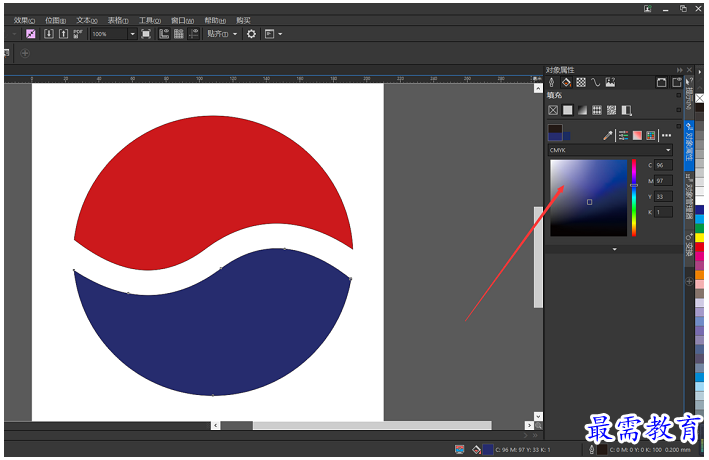709x460 pixels.
Task: Click the scroll mode icon in properties header
Action: (662, 82)
